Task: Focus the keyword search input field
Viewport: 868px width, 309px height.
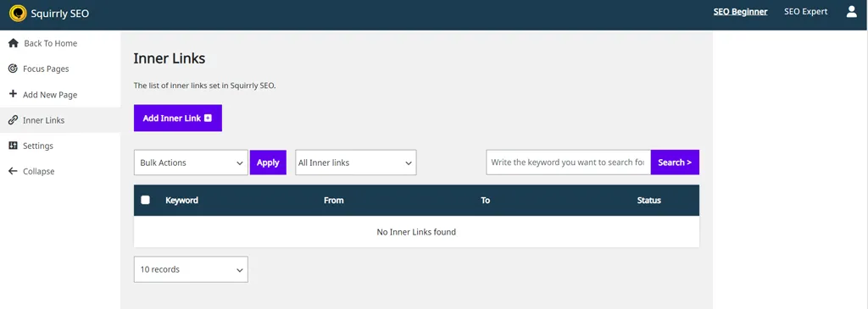Action: [x=569, y=163]
